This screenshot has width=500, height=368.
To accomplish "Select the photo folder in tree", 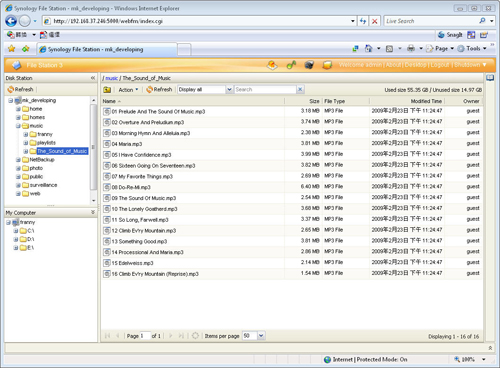I will (36, 168).
